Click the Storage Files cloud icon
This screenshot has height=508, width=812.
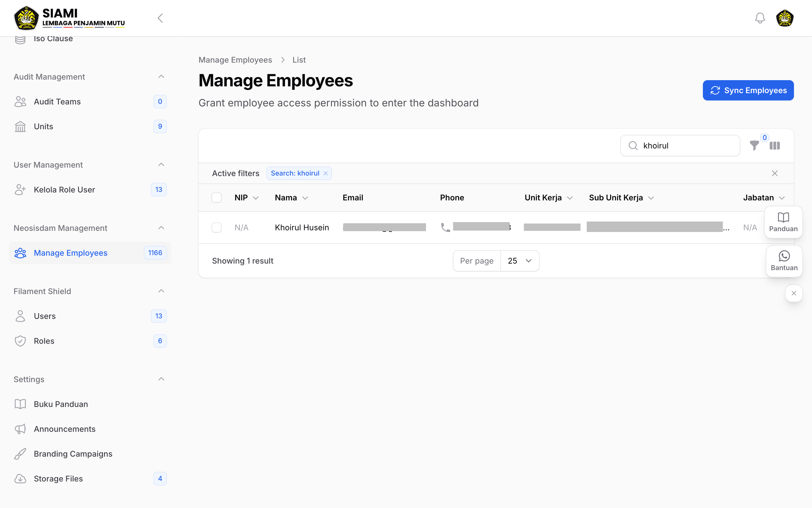pyautogui.click(x=20, y=478)
